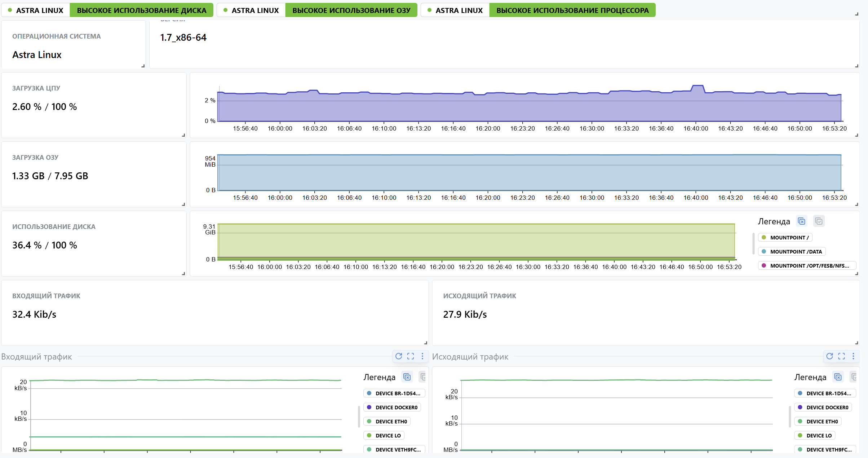This screenshot has width=868, height=458.
Task: Click the disk usage area chart
Action: point(476,242)
